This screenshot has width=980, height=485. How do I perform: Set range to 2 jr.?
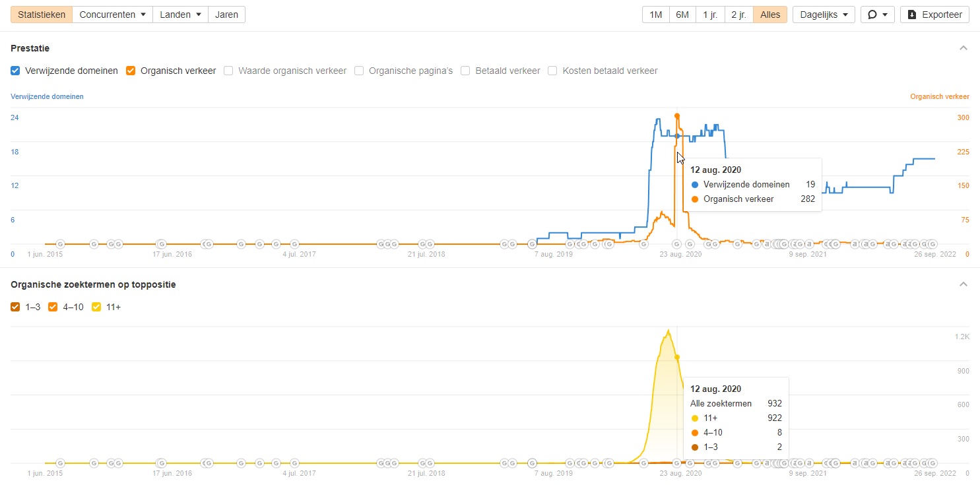(x=738, y=15)
